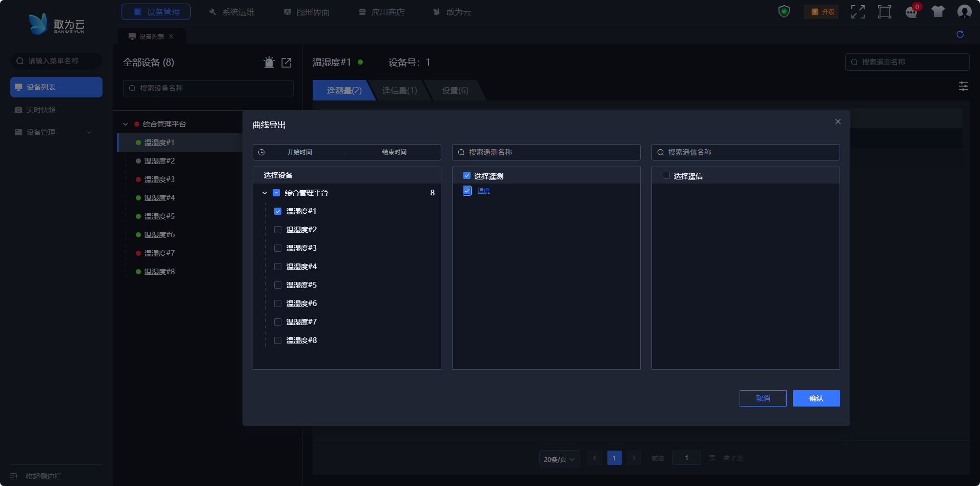Open the 20条/页 page size dropdown

559,459
